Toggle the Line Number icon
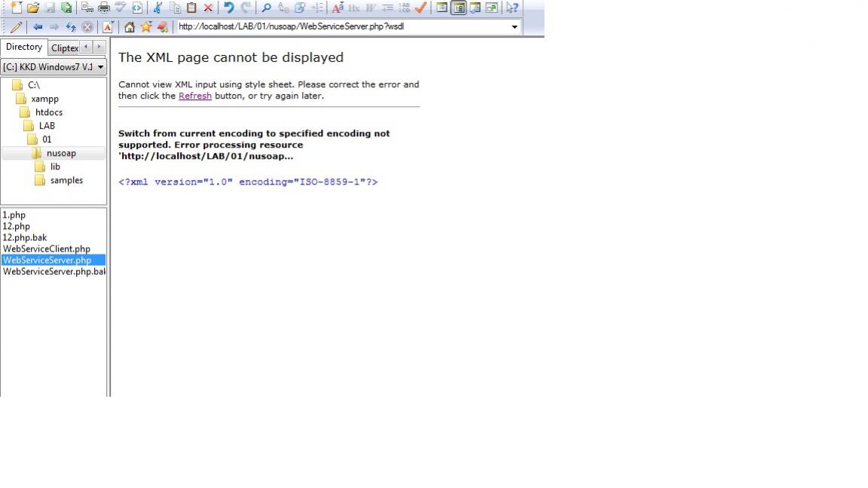Image resolution: width=868 pixels, height=488 pixels. (x=404, y=8)
